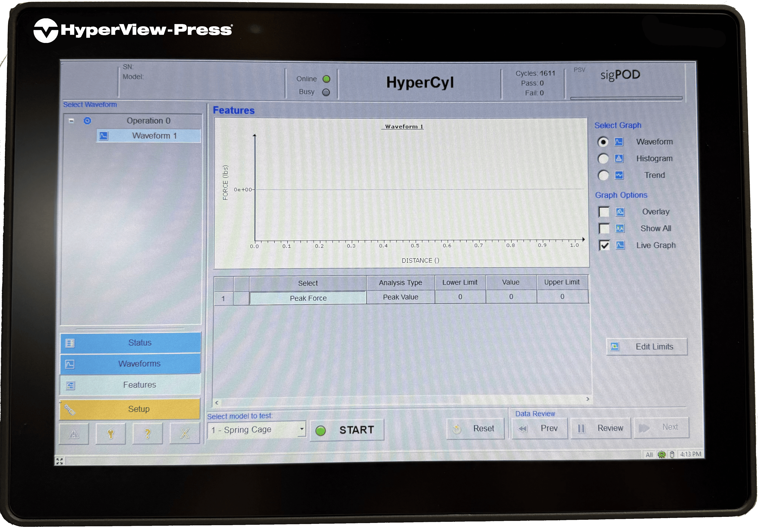Click the Status table icon
The width and height of the screenshot is (760, 532).
tap(70, 343)
